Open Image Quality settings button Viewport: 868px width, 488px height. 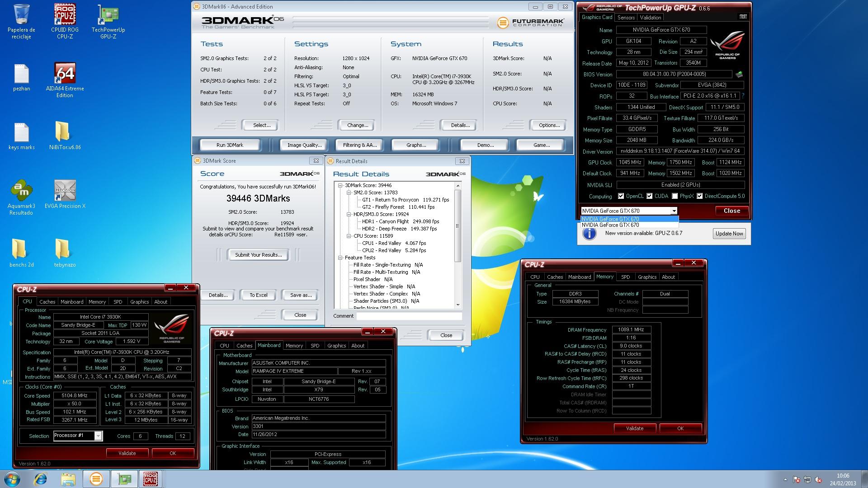coord(304,145)
